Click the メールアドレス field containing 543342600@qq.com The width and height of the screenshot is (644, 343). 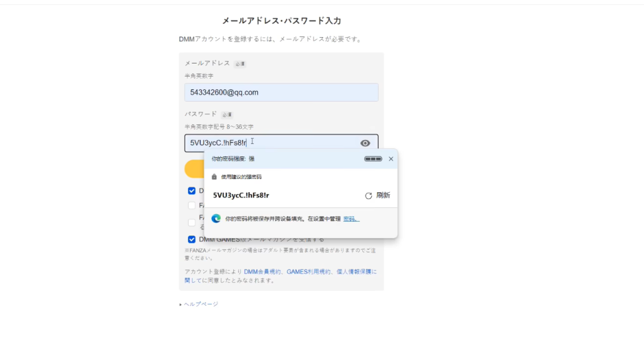(281, 92)
